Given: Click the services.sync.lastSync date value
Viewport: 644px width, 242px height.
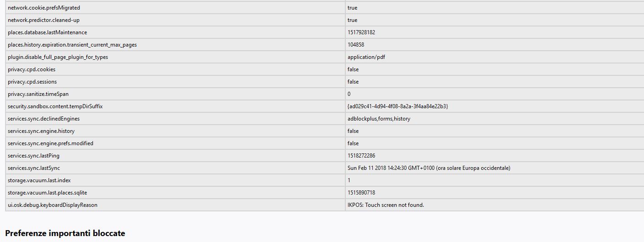Looking at the screenshot, I should coord(429,168).
